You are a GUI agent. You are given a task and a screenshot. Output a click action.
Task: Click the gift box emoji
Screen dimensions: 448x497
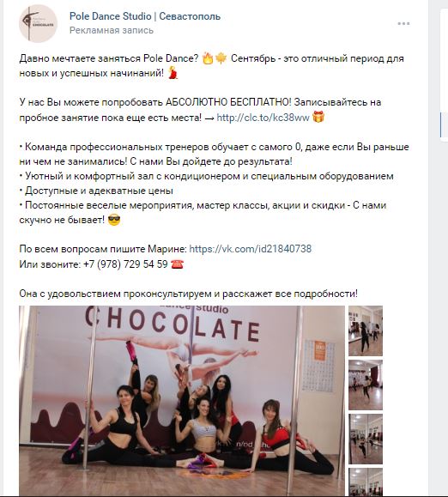coord(318,117)
